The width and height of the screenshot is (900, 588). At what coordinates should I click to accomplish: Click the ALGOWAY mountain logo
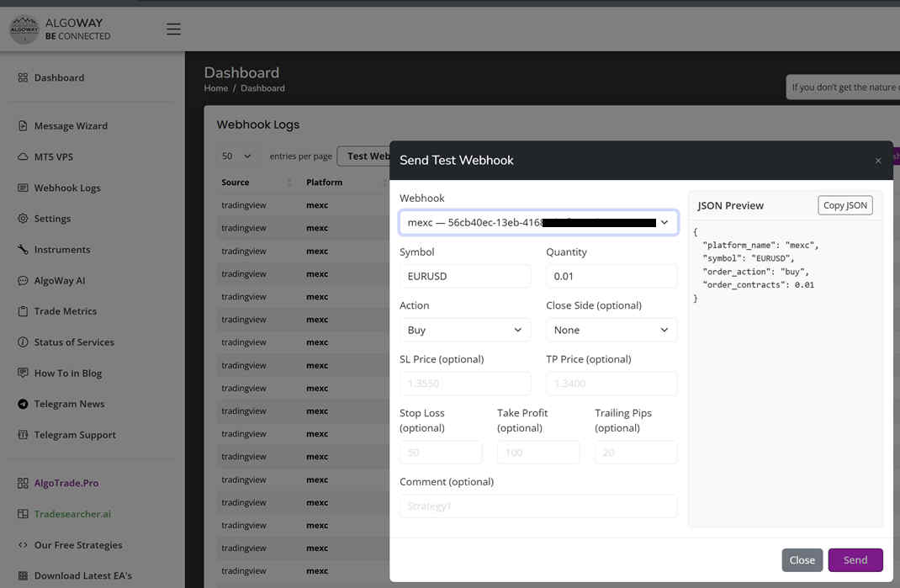pos(24,28)
